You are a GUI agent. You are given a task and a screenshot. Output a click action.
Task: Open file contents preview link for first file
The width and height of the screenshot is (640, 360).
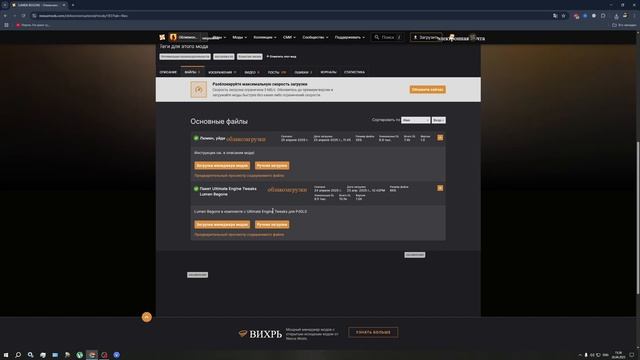pyautogui.click(x=239, y=176)
